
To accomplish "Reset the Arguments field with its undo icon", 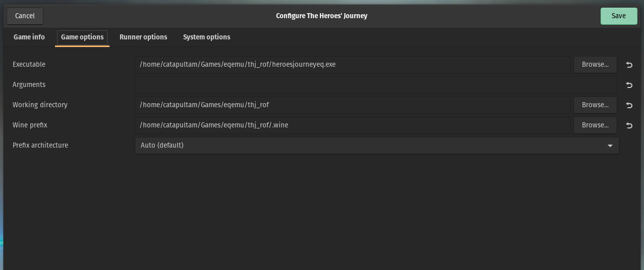I will pyautogui.click(x=629, y=85).
